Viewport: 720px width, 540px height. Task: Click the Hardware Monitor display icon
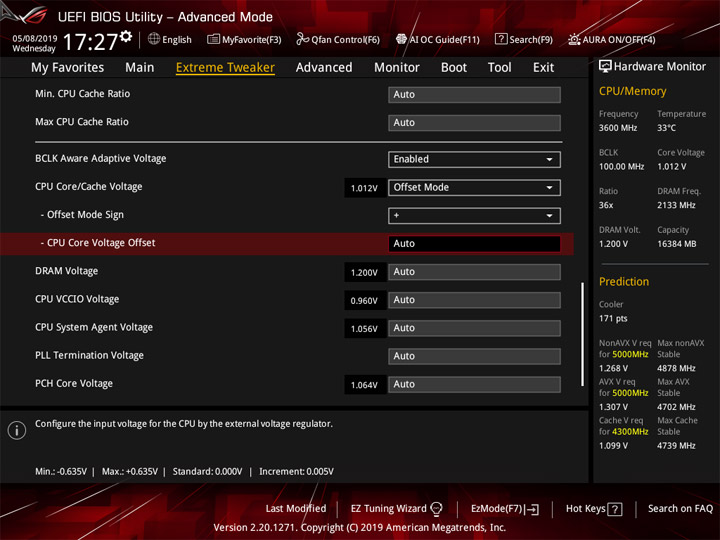click(x=605, y=66)
